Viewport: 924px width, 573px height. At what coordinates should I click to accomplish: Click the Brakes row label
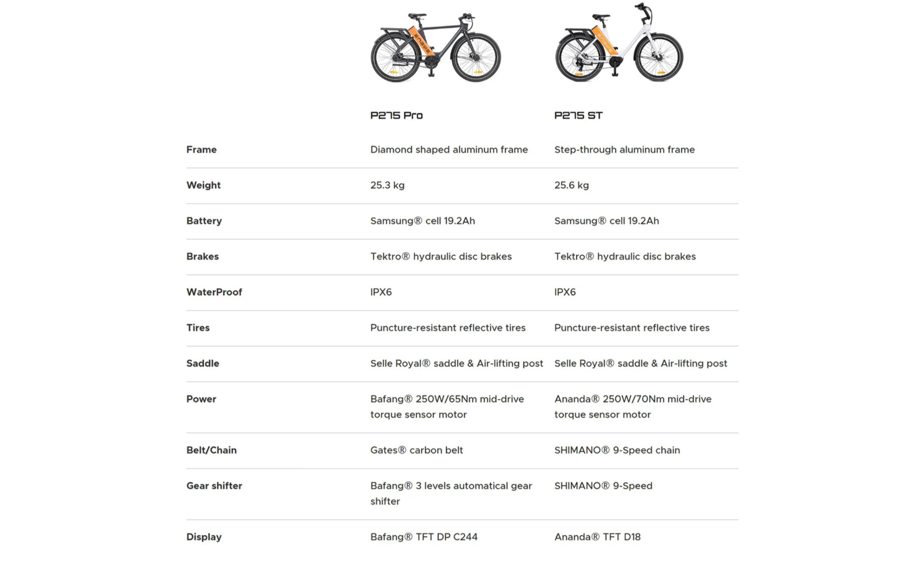pyautogui.click(x=203, y=256)
